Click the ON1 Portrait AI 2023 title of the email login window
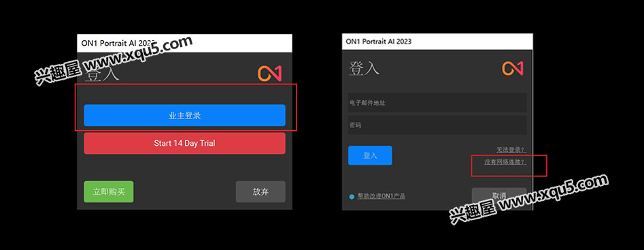The height and width of the screenshot is (250, 644). [379, 41]
